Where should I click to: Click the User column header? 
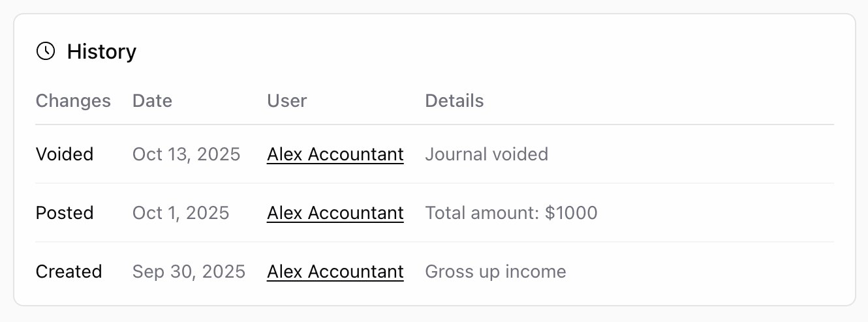tap(287, 101)
